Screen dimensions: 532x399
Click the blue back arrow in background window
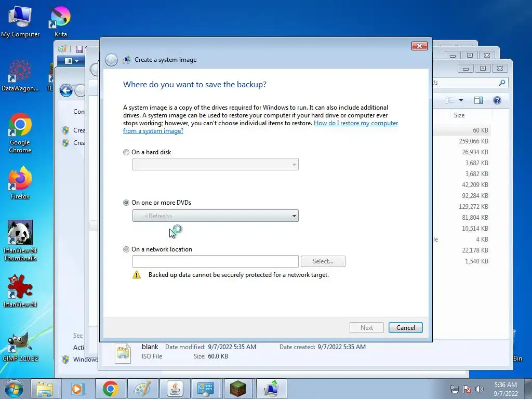click(x=66, y=90)
